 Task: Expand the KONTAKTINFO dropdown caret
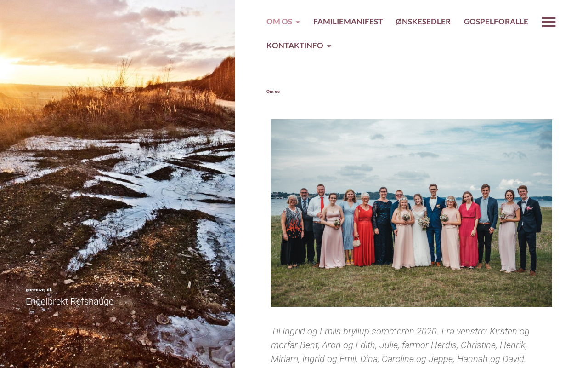329,46
